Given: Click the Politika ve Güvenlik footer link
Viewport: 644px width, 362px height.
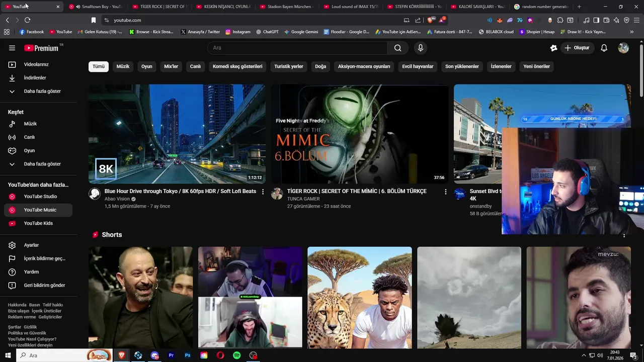Looking at the screenshot, I should [27, 333].
